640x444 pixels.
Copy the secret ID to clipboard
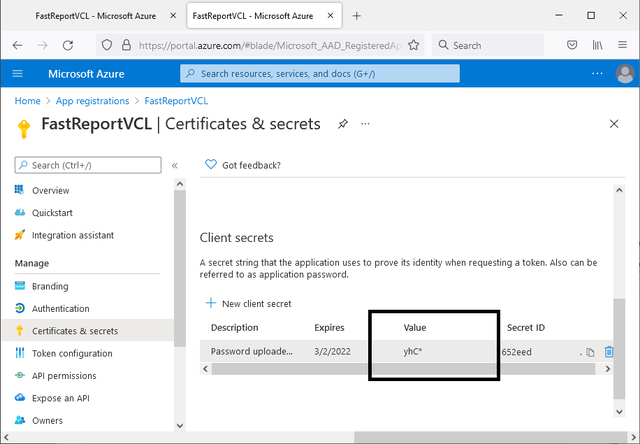pyautogui.click(x=590, y=352)
